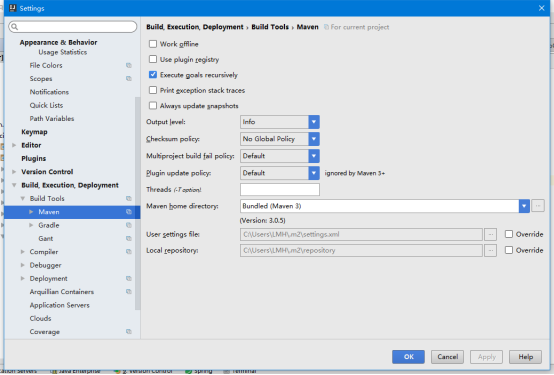Select Path Variables settings page
Viewport: 554px width, 375px height.
[52, 119]
